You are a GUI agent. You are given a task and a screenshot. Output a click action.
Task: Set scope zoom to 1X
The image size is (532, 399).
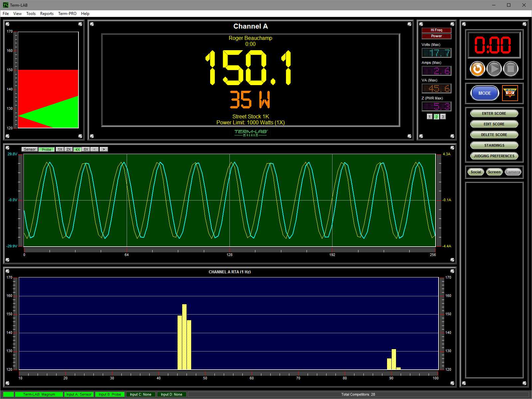pos(60,149)
